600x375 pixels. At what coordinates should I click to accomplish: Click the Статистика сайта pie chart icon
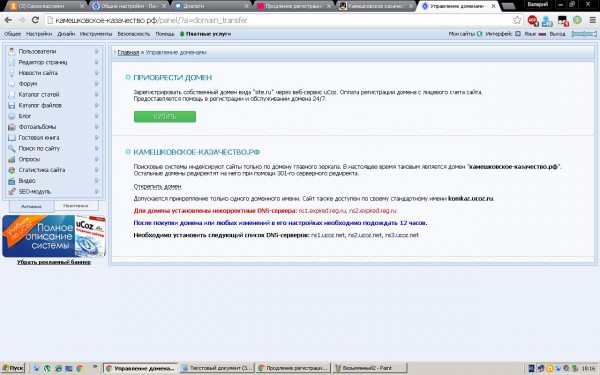click(x=12, y=170)
